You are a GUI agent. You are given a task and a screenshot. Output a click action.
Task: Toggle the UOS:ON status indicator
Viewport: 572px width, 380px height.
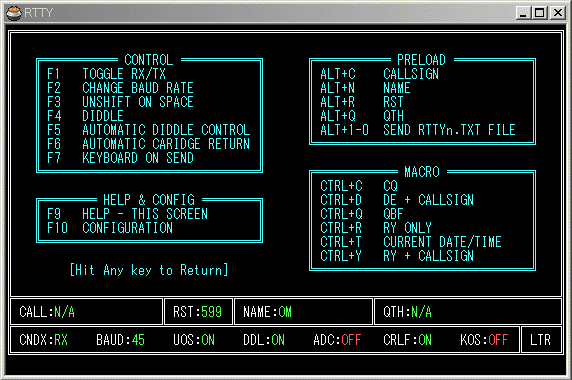tap(194, 340)
